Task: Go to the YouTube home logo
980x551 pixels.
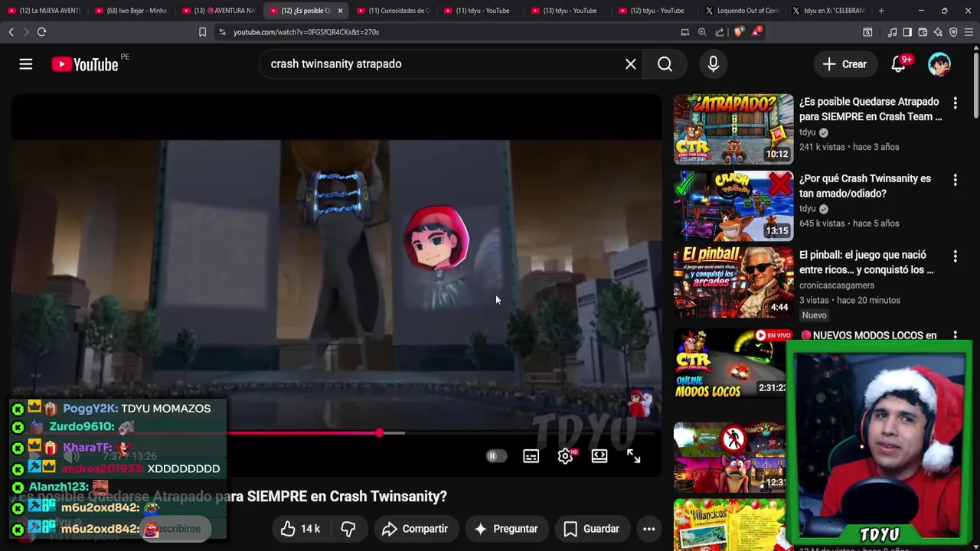Action: [x=85, y=64]
